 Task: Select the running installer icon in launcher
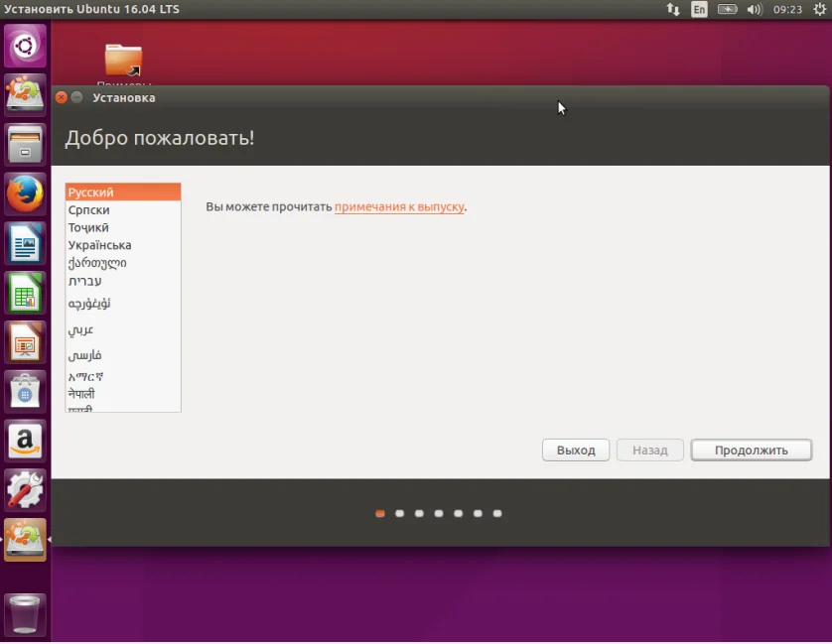coord(25,540)
